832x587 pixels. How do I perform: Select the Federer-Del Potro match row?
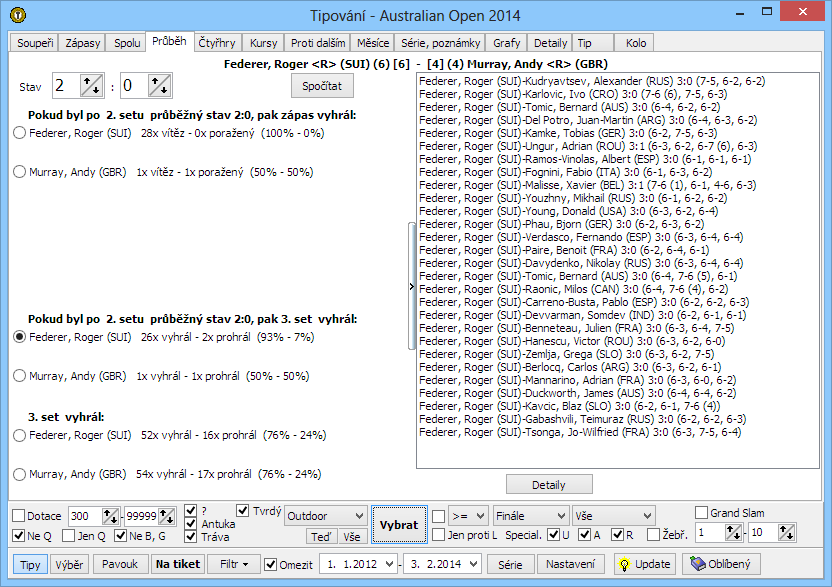[588, 120]
